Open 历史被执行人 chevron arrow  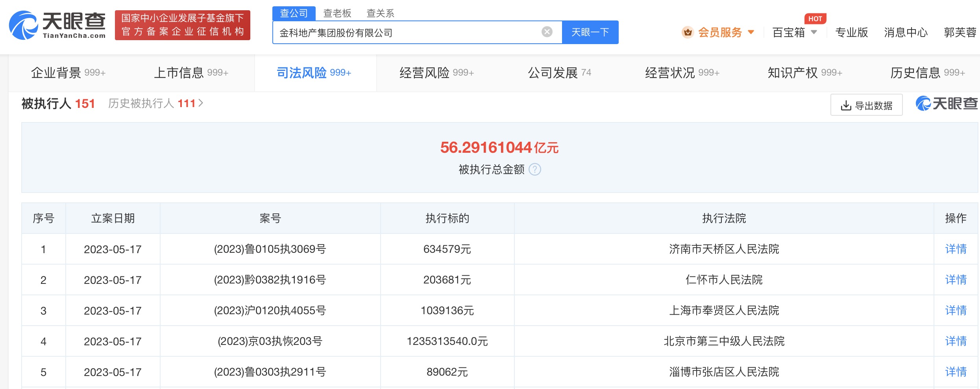pos(201,103)
